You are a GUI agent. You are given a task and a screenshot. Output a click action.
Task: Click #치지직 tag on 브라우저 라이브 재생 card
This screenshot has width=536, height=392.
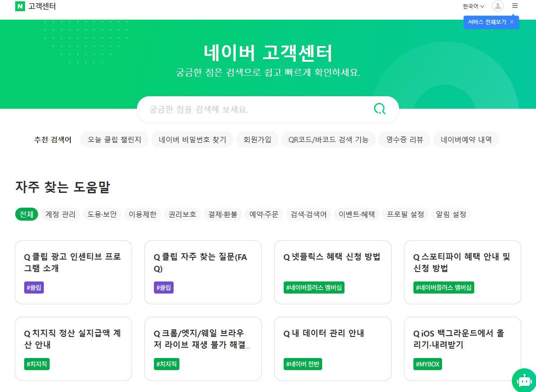pyautogui.click(x=166, y=364)
